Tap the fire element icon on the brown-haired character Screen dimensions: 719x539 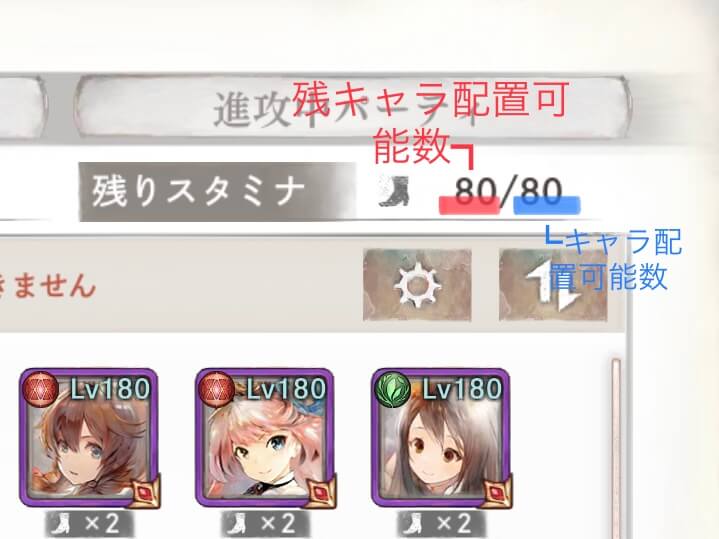coord(40,389)
